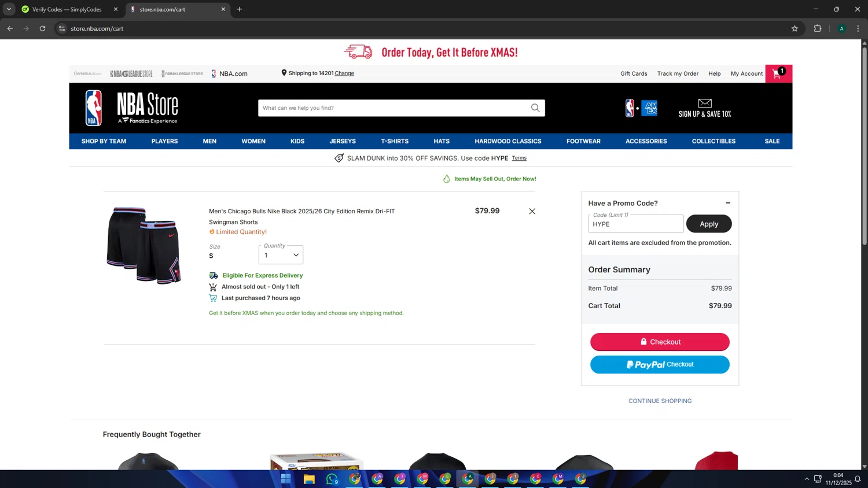Open Track my Order link

(678, 73)
